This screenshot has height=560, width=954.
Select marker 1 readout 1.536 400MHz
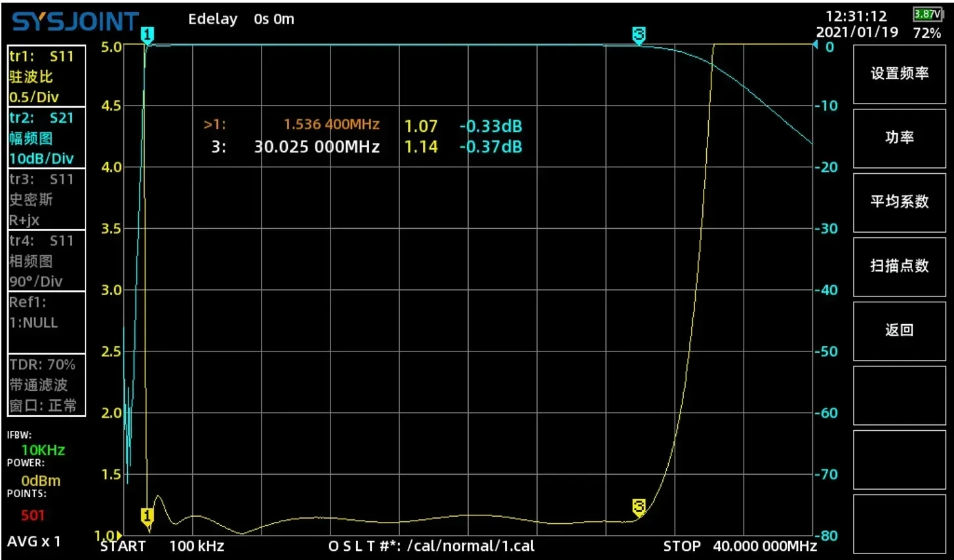click(292, 125)
